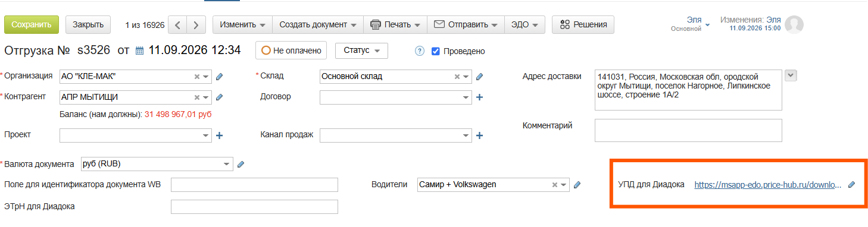Clear the Склад field value

pos(457,77)
